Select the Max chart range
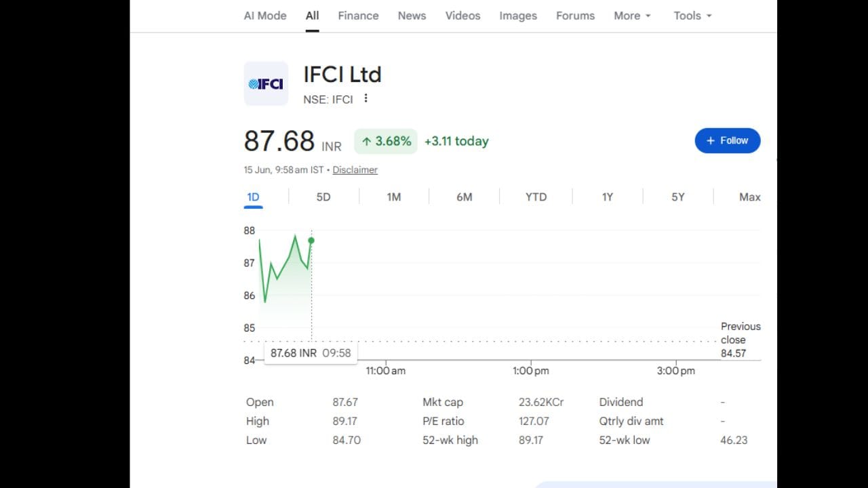 (750, 197)
